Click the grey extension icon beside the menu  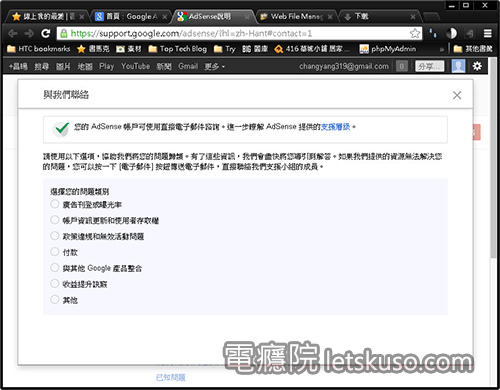470,33
